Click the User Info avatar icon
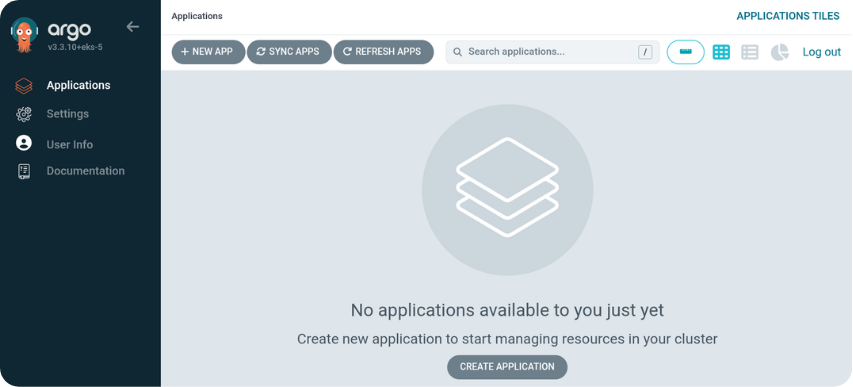 coord(24,143)
